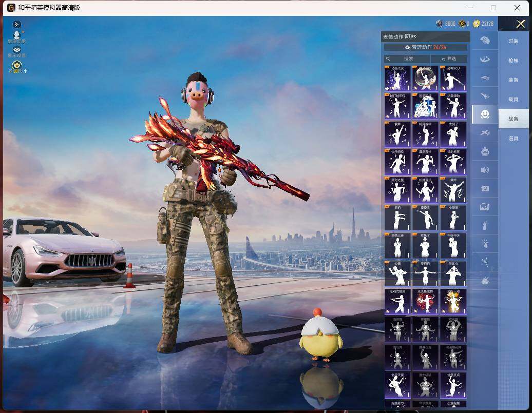Select the 摸摸头 emote

coord(425,218)
